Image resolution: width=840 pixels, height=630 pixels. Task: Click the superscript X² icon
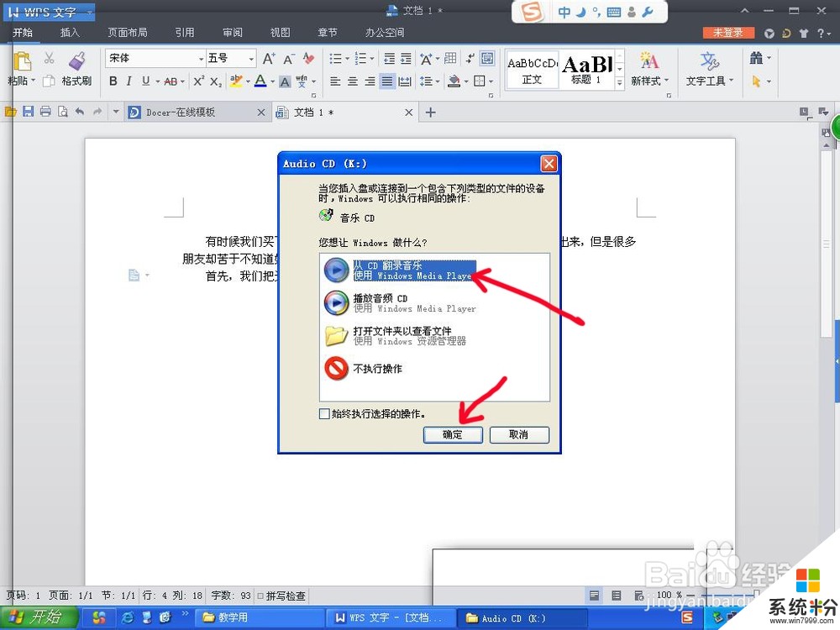pos(199,81)
